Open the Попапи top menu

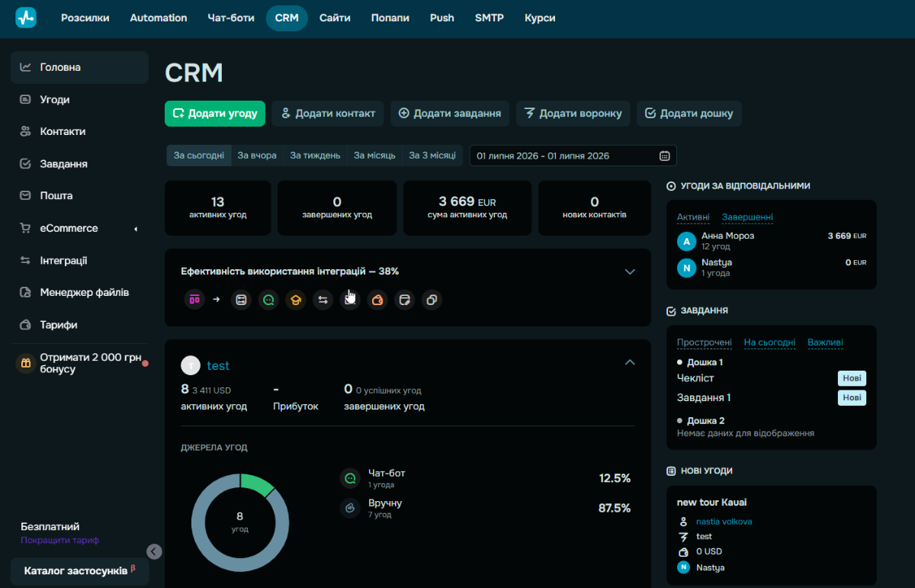tap(390, 18)
